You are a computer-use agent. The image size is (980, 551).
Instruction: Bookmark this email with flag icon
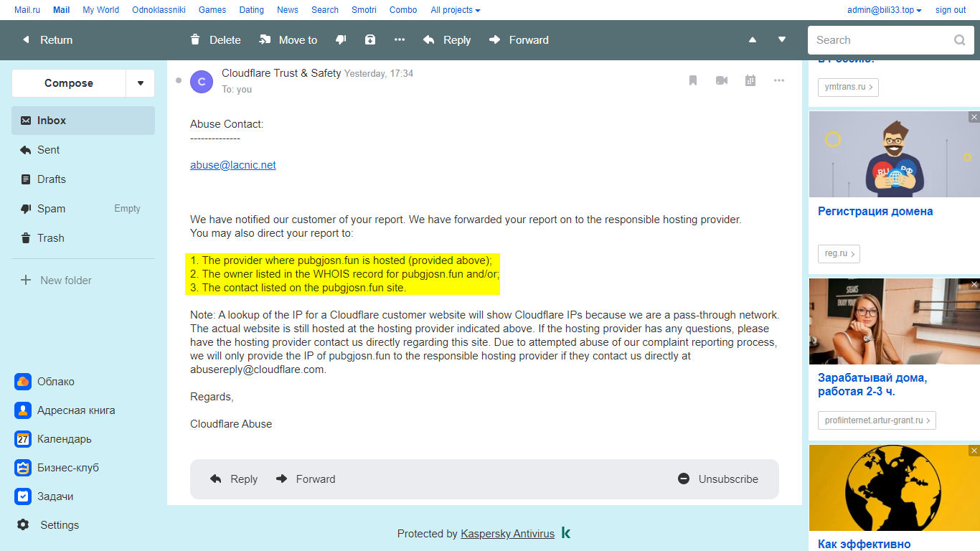point(693,80)
